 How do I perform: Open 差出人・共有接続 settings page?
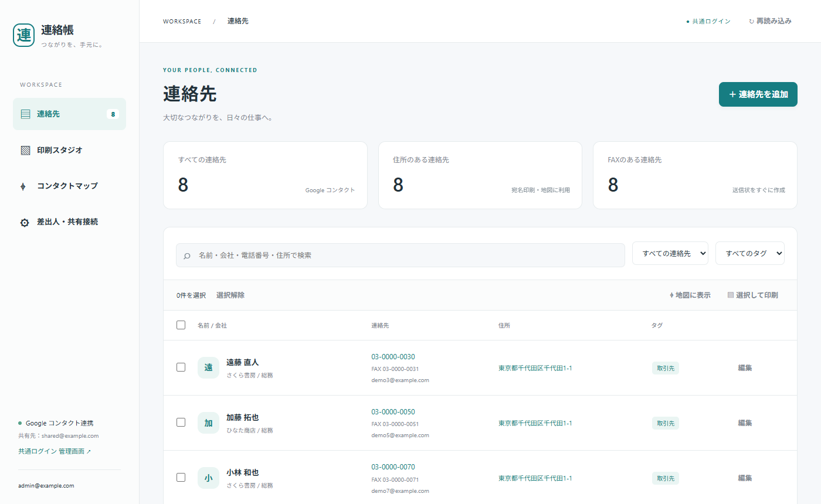pos(69,222)
